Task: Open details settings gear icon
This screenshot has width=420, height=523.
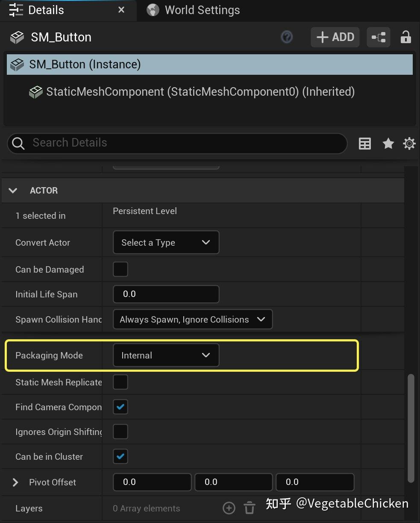Action: coord(409,144)
